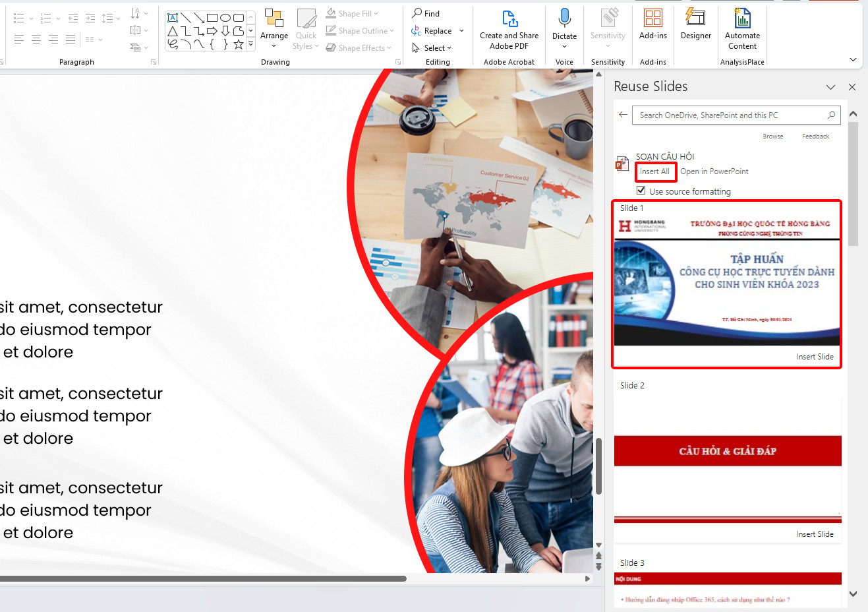Viewport: 868px width, 612px height.
Task: Open the Bullets dropdown arrow
Action: tap(31, 18)
